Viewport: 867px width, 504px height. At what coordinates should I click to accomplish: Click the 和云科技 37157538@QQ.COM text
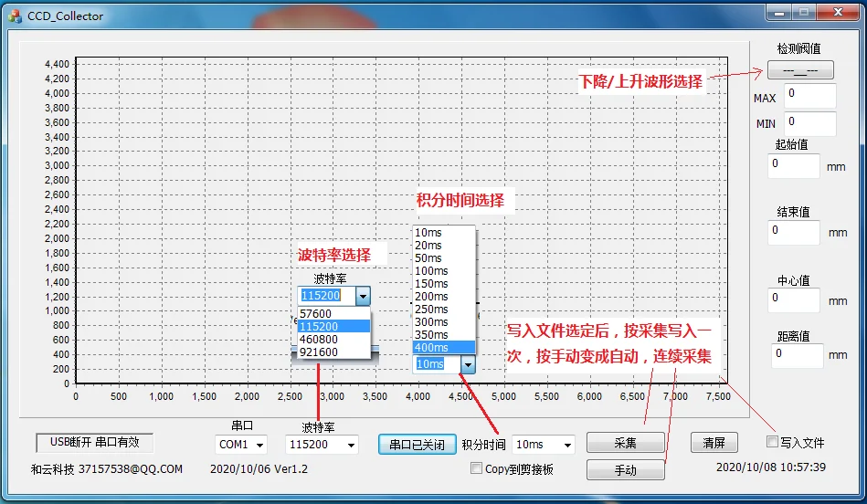pyautogui.click(x=107, y=469)
